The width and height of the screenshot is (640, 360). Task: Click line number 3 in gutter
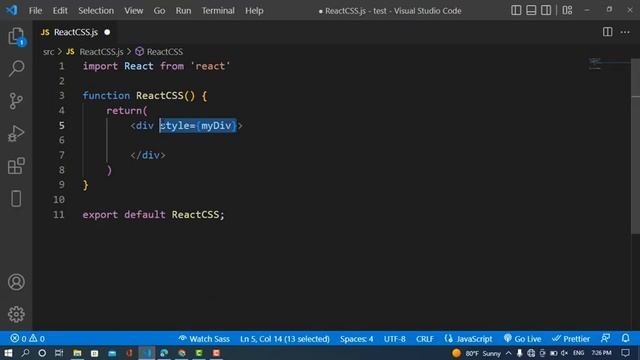[x=62, y=96]
